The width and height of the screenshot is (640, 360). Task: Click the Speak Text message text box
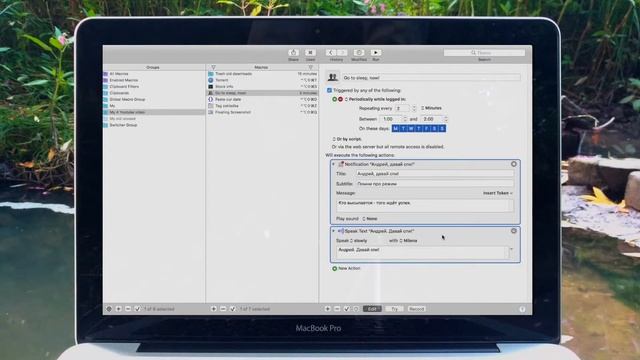pyautogui.click(x=422, y=252)
